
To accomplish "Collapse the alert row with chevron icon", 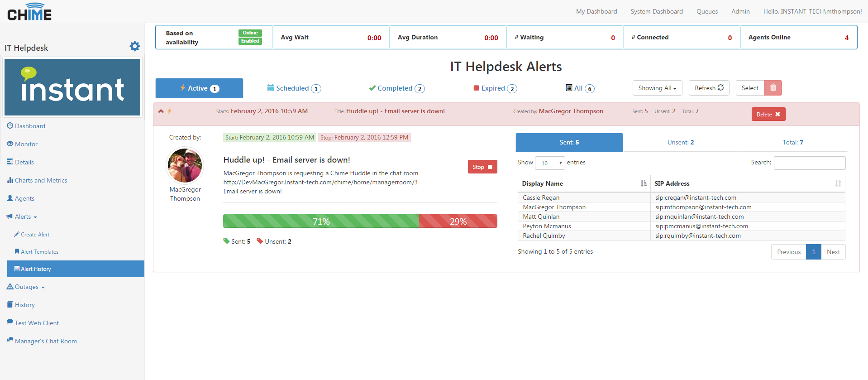I will point(161,111).
